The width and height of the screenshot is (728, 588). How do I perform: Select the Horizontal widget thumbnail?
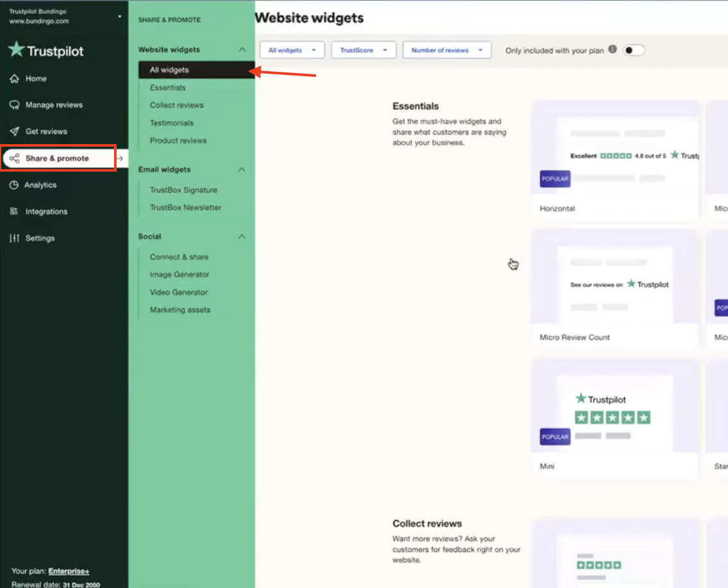615,160
